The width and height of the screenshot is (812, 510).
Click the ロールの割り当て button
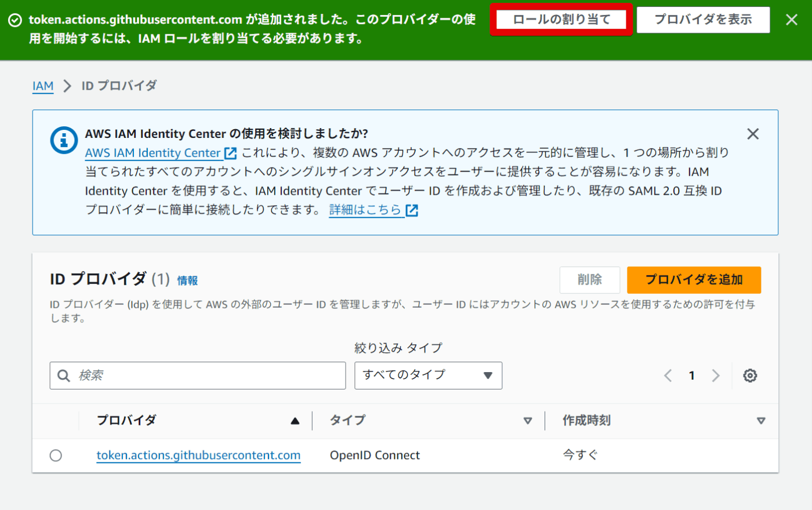click(561, 20)
